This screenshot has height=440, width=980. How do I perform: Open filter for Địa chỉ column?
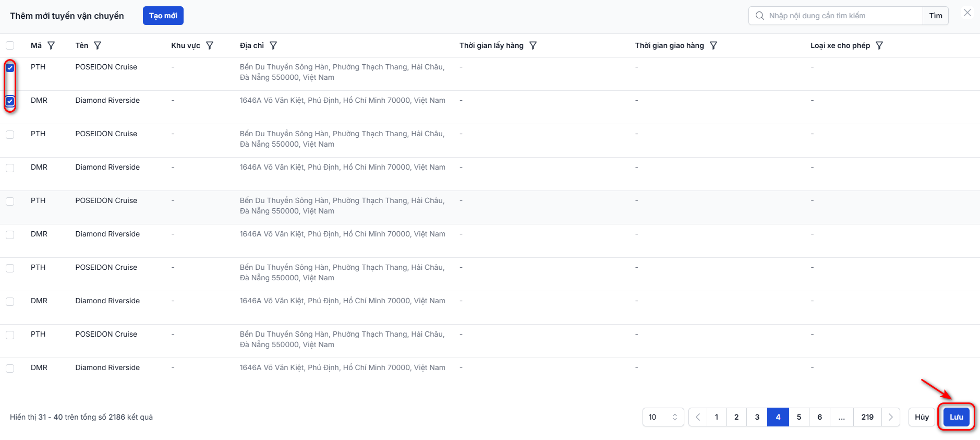coord(273,45)
